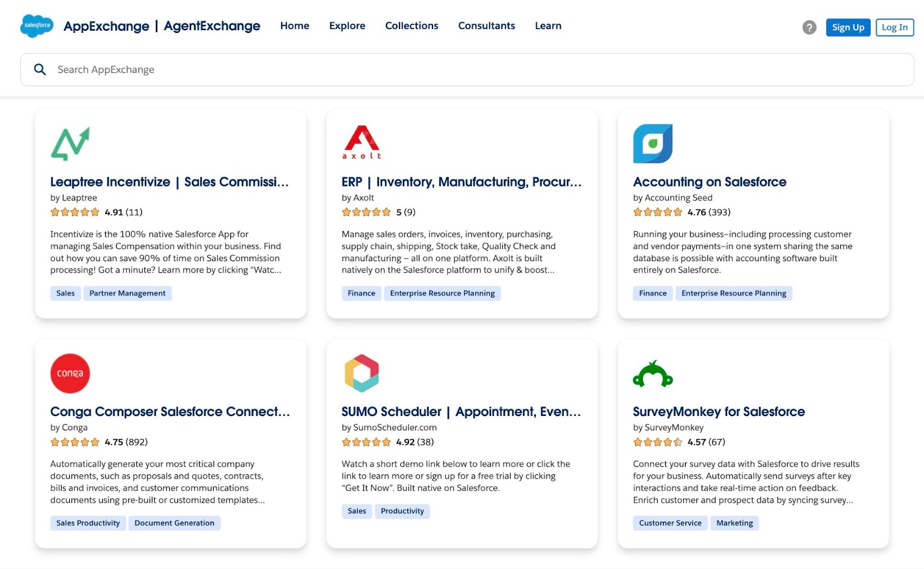Click the Conga Composer description paragraph
The height and width of the screenshot is (569, 924).
(x=158, y=482)
